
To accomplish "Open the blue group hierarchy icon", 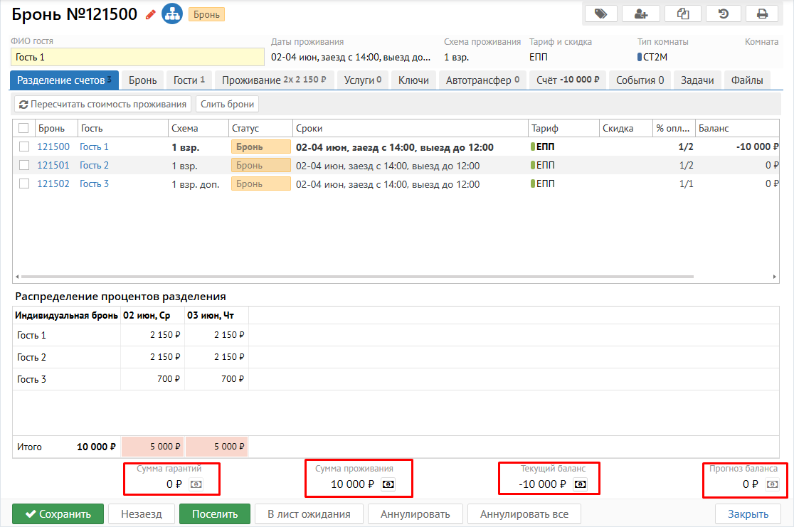I will coord(171,14).
